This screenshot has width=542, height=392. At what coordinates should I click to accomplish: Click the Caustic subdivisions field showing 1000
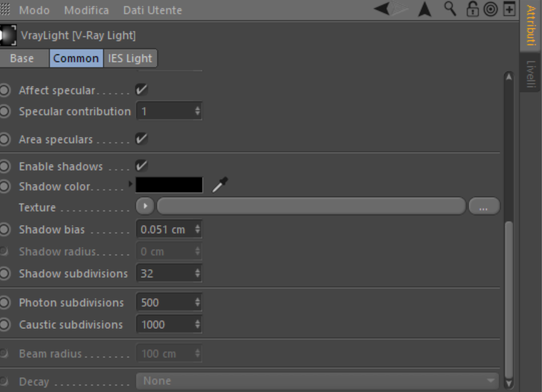pyautogui.click(x=169, y=324)
